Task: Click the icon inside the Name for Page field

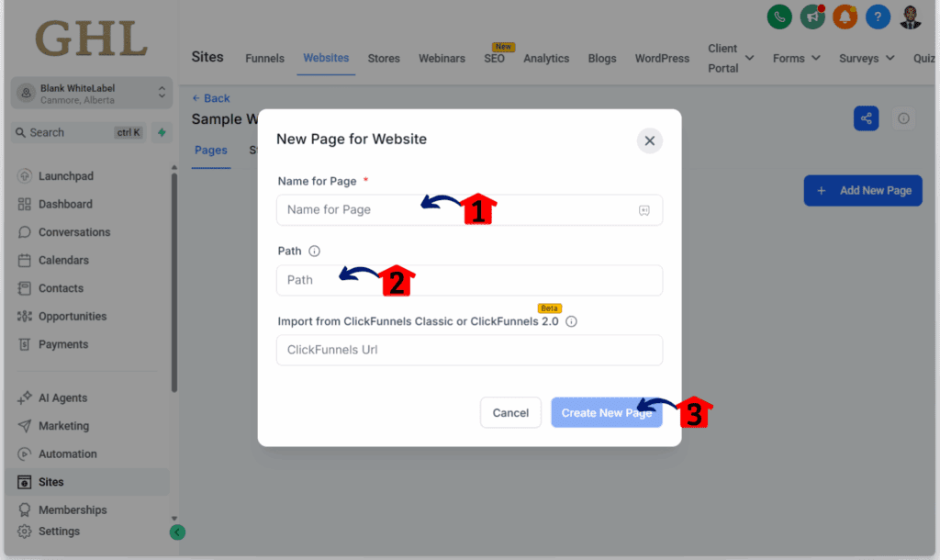Action: [x=643, y=210]
